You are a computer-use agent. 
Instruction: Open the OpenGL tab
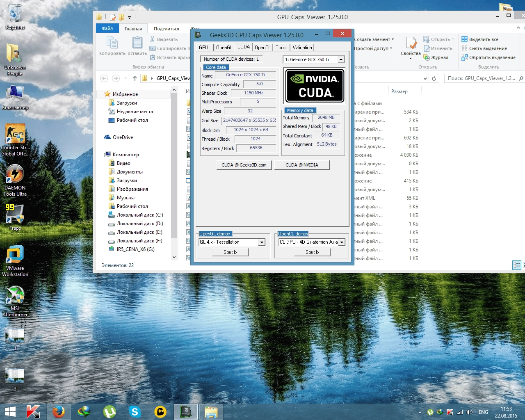pos(224,48)
